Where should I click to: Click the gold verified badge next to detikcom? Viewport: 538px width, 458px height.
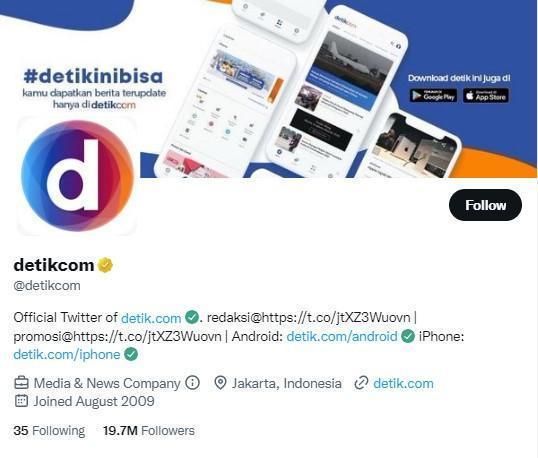point(105,265)
